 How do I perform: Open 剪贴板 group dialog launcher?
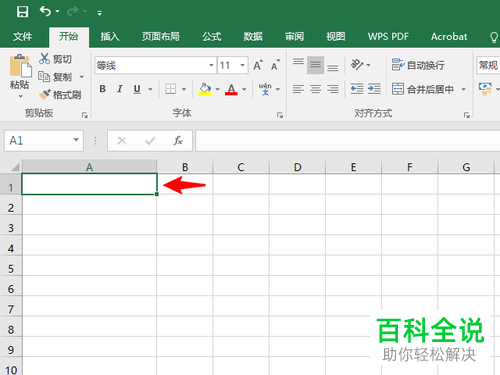pyautogui.click(x=85, y=115)
